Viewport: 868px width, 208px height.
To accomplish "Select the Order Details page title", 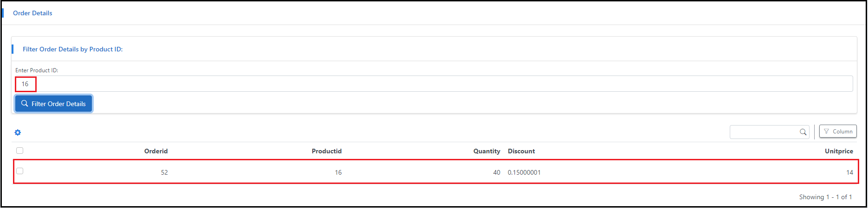I will 32,13.
